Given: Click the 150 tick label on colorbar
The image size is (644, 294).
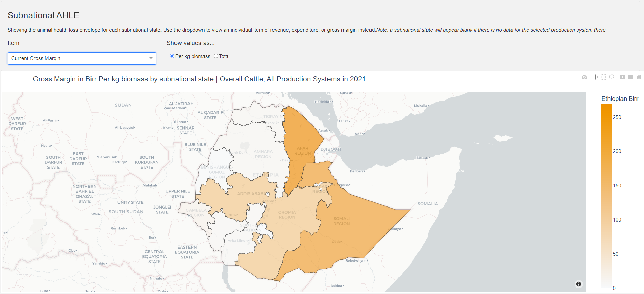Looking at the screenshot, I should point(617,186).
